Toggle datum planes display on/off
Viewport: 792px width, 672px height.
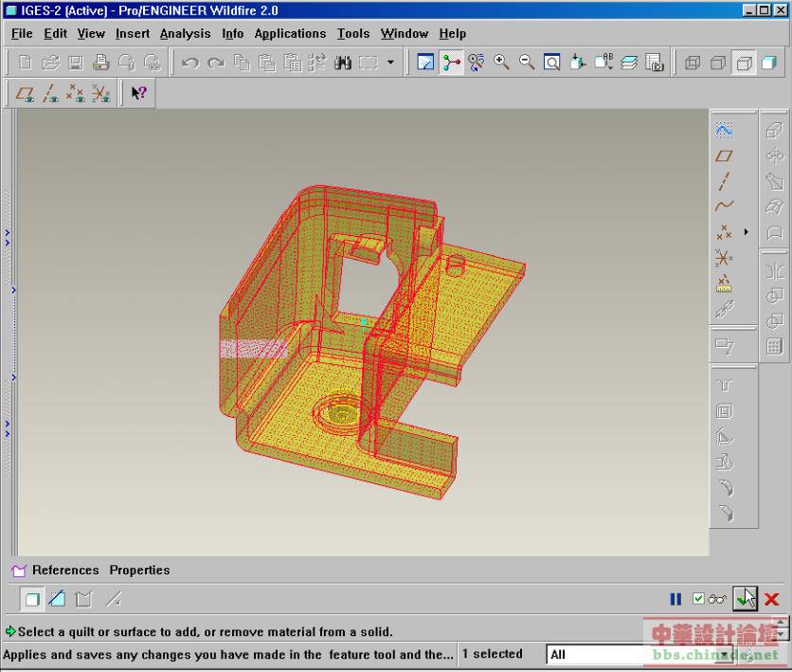pos(26,94)
